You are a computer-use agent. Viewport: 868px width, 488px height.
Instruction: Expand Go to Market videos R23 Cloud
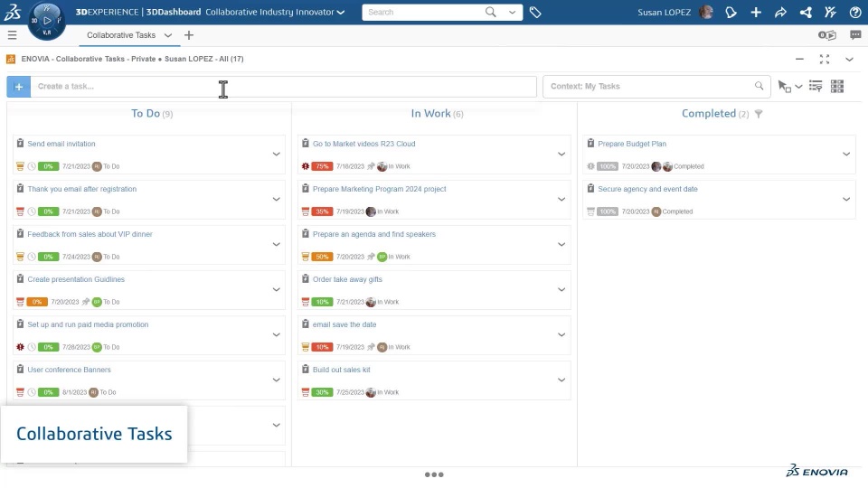561,154
